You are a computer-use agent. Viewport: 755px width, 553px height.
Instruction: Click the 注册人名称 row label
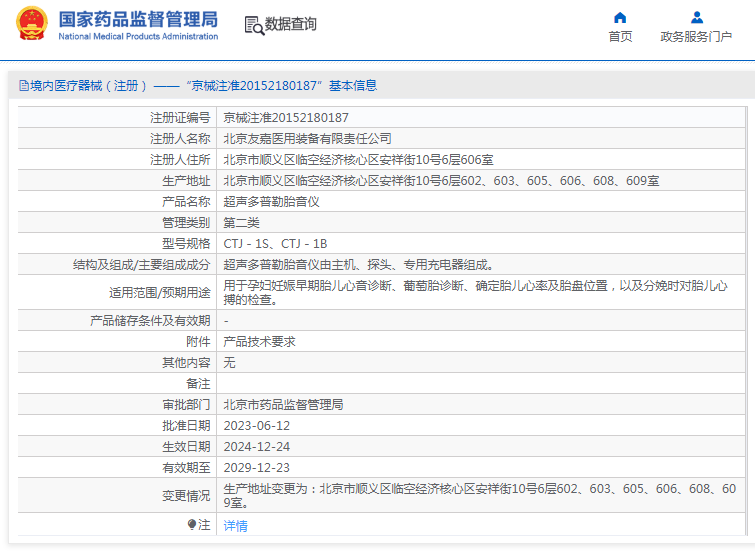(x=180, y=139)
